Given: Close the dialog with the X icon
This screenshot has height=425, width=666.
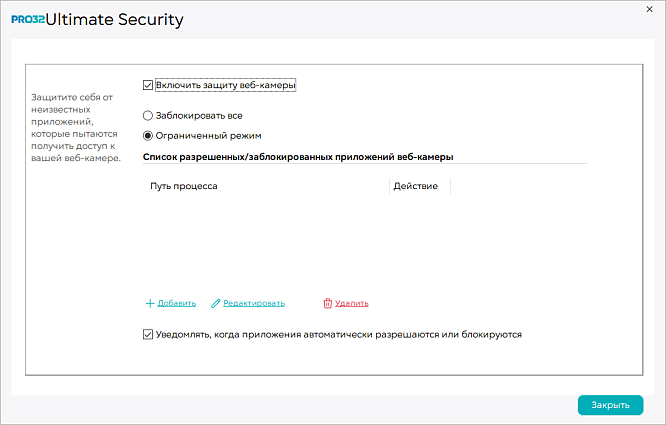Looking at the screenshot, I should click(649, 9).
